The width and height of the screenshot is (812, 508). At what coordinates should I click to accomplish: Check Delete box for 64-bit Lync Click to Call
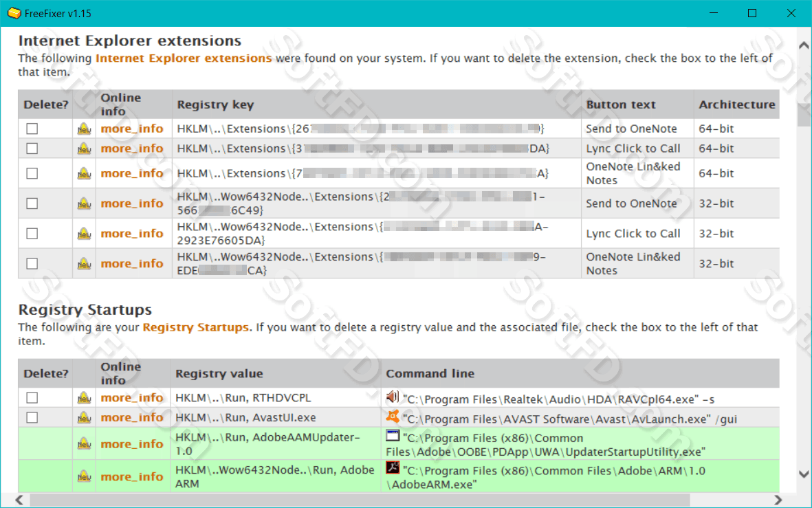(x=32, y=148)
